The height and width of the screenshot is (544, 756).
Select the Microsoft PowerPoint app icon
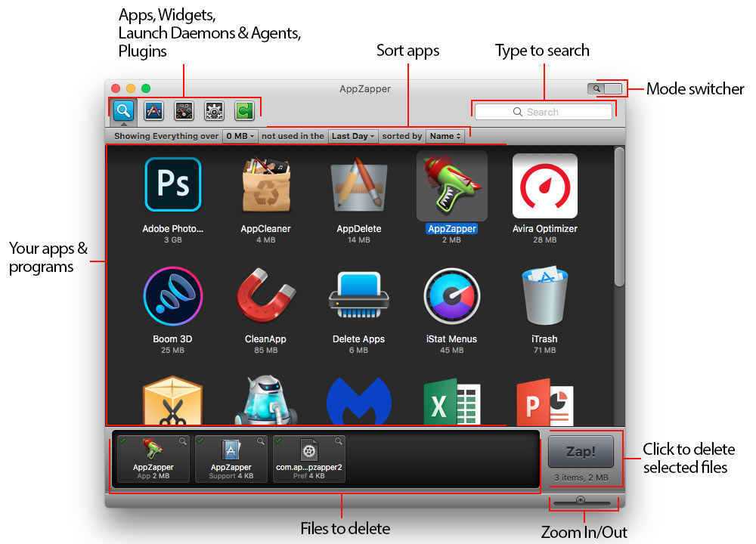point(545,402)
